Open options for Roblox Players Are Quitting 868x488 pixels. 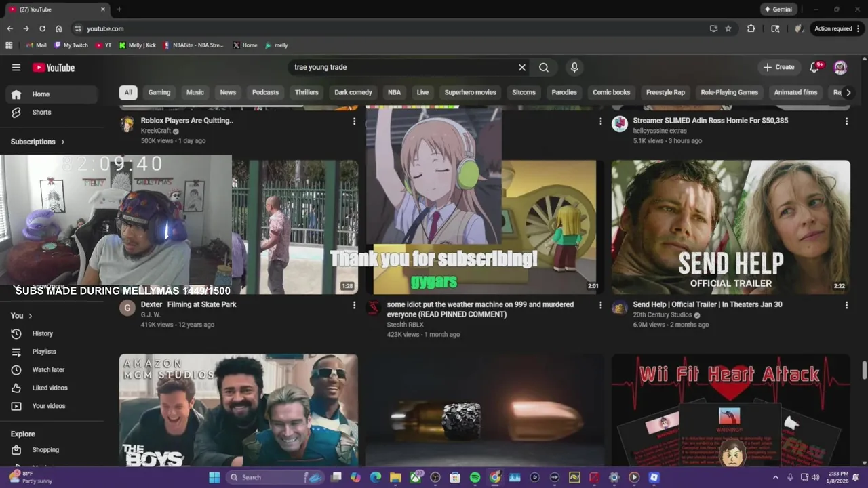pos(354,121)
